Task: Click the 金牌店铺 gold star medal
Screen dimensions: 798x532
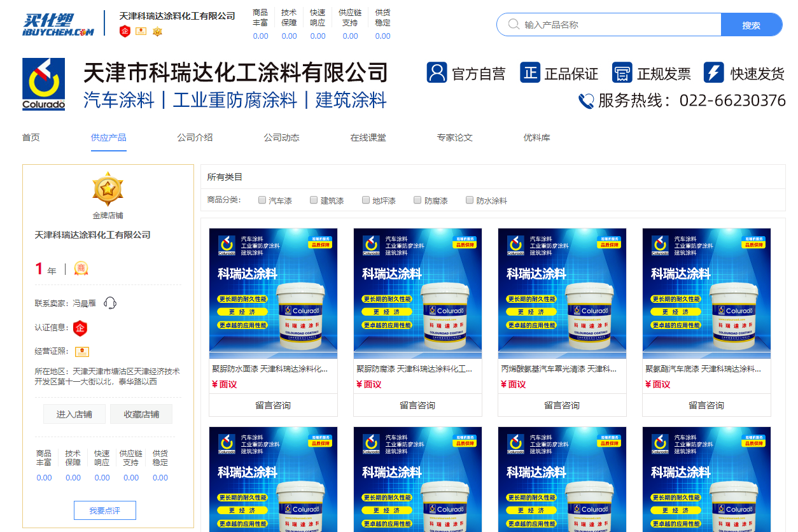Action: (108, 188)
